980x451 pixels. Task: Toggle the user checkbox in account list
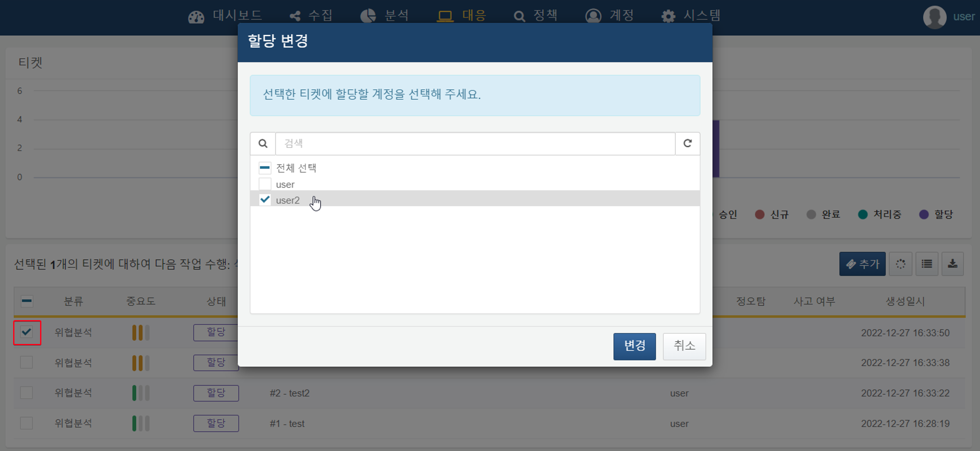[x=264, y=184]
